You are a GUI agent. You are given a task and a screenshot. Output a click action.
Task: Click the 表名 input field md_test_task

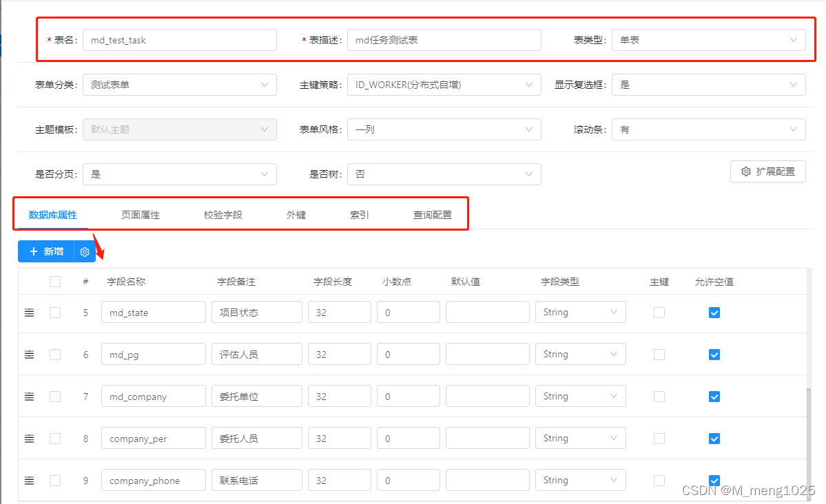180,40
